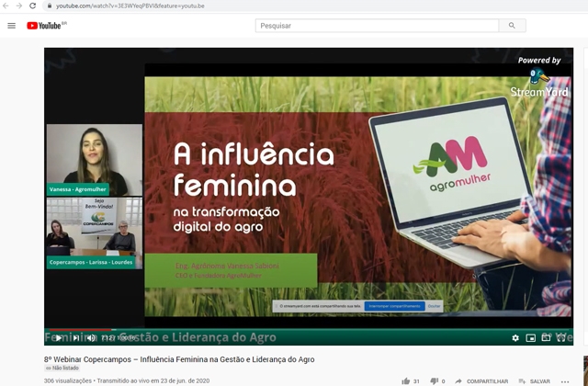Play the webinar video
Screen dimensions: 588x386
(59, 338)
